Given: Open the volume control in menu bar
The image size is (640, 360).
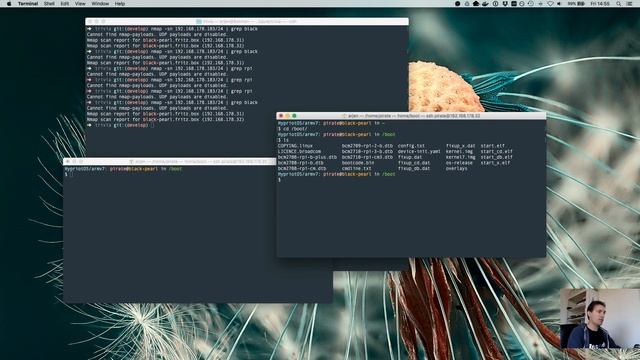Looking at the screenshot, I should pyautogui.click(x=559, y=4).
